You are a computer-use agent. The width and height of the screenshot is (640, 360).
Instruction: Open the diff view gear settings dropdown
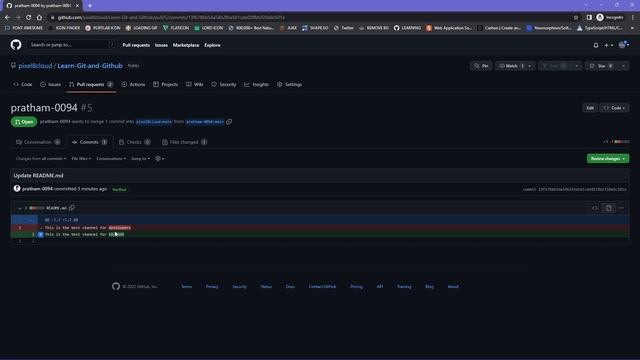(160, 158)
